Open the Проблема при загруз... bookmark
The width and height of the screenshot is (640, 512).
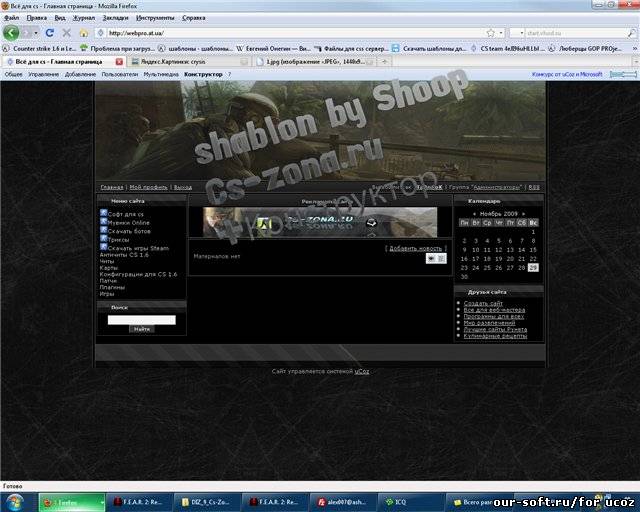tap(118, 49)
